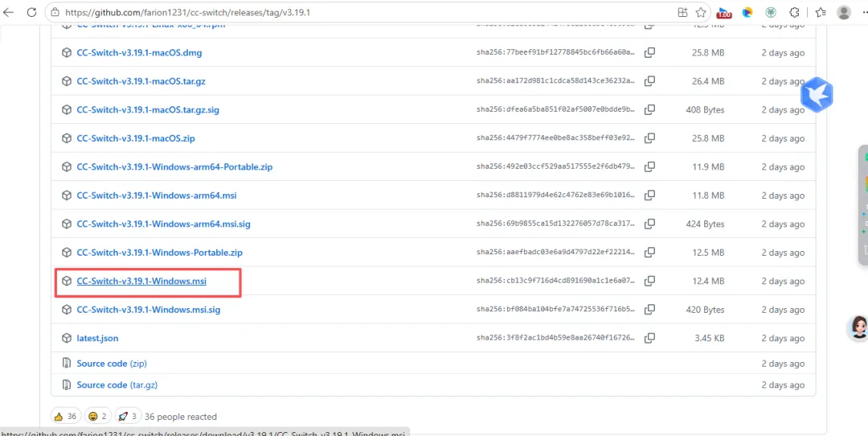The height and width of the screenshot is (436, 868).
Task: React with the laugh emoji, count 2
Action: click(99, 416)
